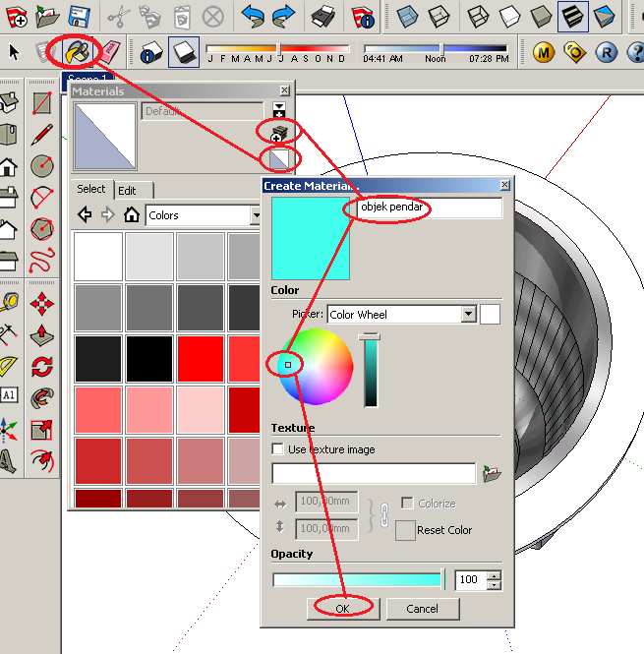
Task: Click the material name field
Action: click(430, 208)
